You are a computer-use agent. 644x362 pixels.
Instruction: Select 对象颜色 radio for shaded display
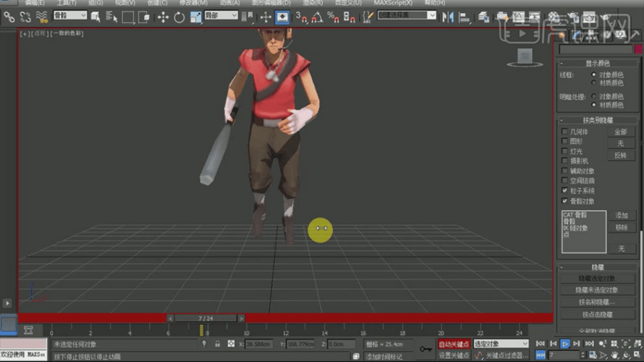click(593, 96)
